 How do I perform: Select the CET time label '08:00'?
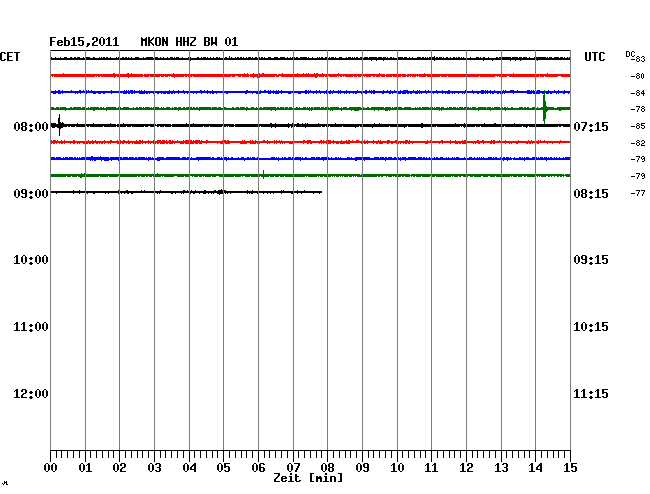(31, 126)
